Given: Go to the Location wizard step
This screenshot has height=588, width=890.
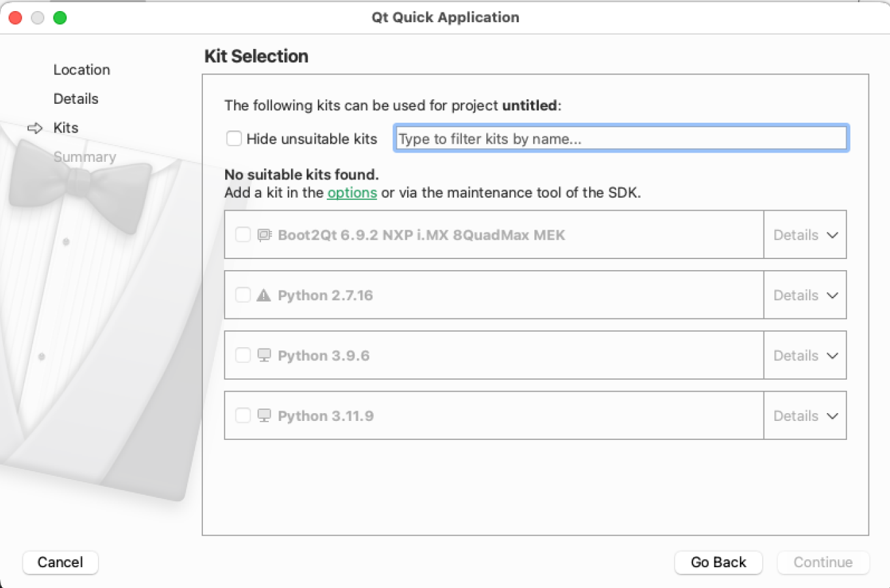Looking at the screenshot, I should pos(82,70).
